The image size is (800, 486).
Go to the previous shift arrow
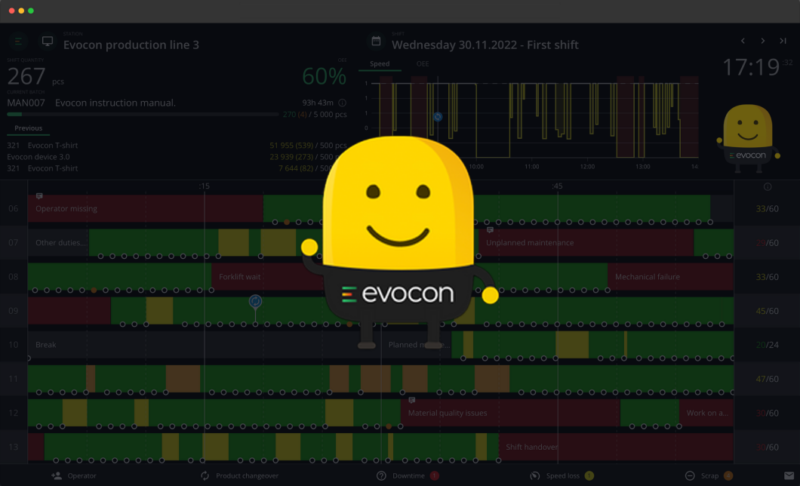(743, 41)
